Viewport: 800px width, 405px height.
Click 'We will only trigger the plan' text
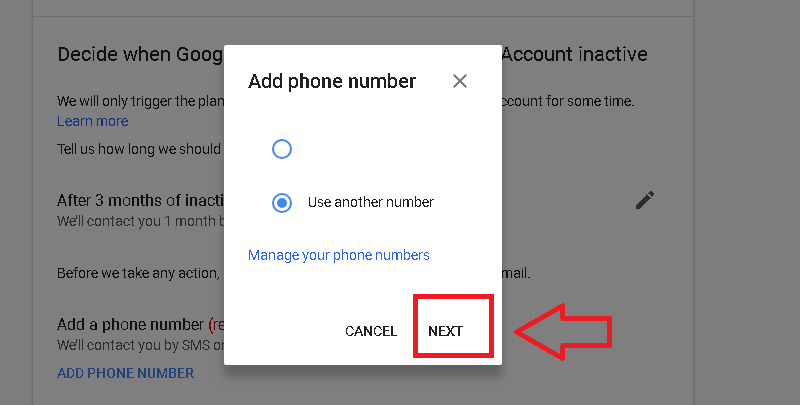point(140,102)
